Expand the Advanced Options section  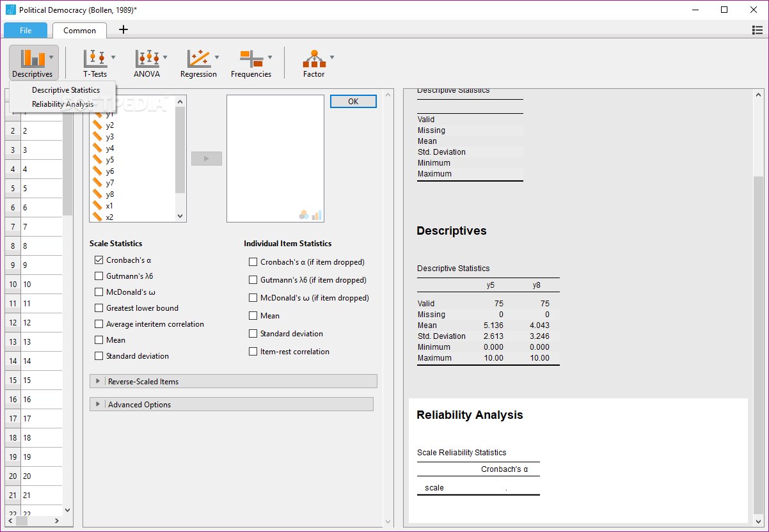[232, 404]
